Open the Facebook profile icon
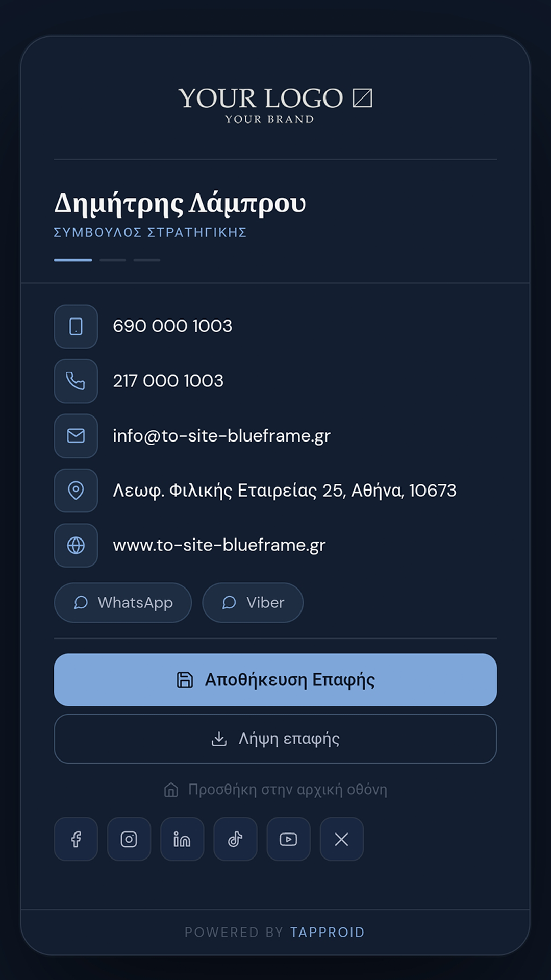Screen dimensions: 551x980 click(76, 839)
